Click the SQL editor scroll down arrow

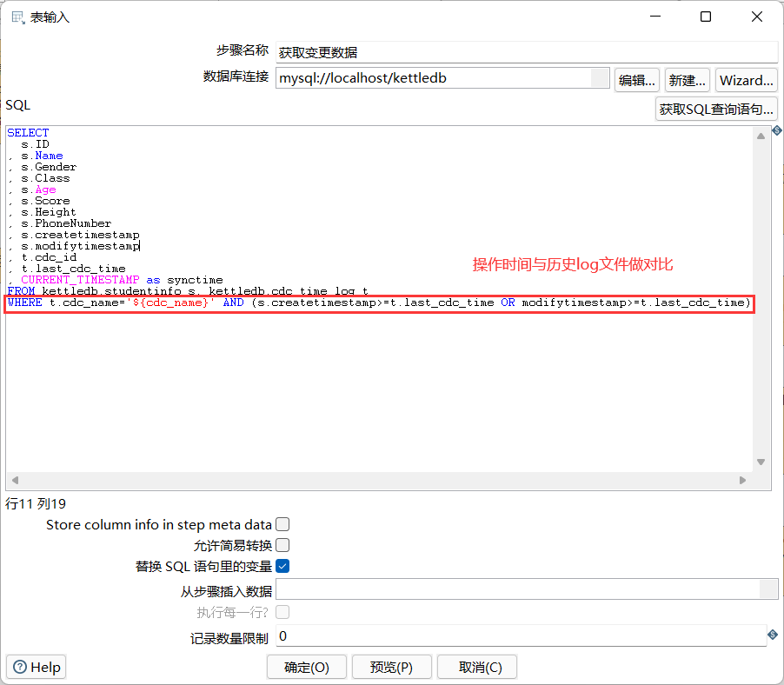[761, 462]
